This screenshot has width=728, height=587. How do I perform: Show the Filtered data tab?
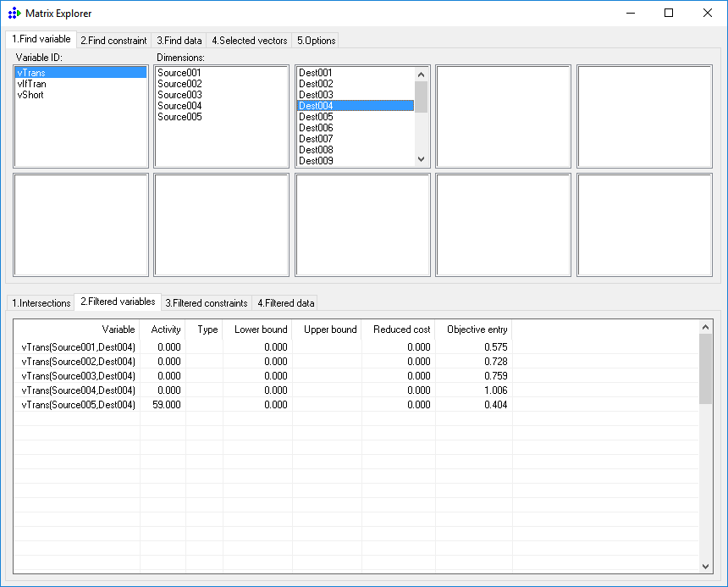point(285,303)
